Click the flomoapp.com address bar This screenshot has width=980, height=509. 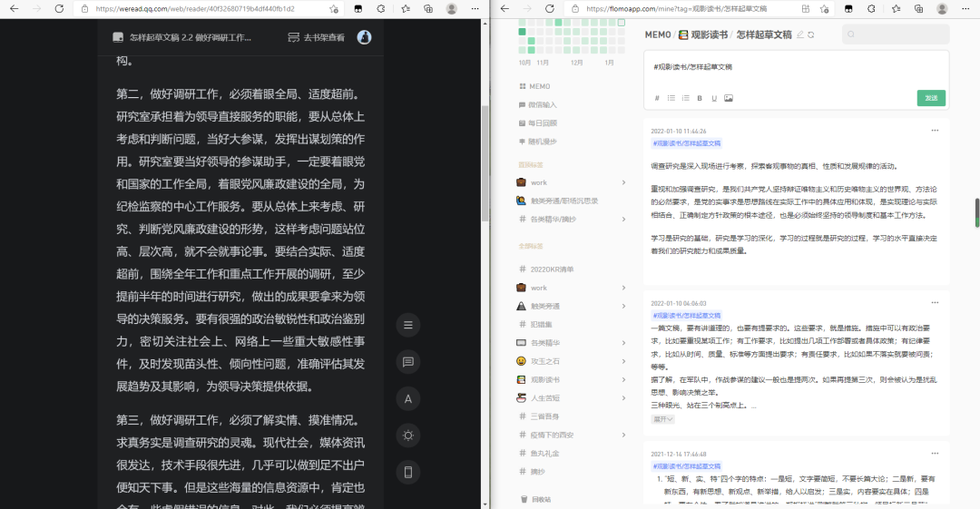(676, 9)
